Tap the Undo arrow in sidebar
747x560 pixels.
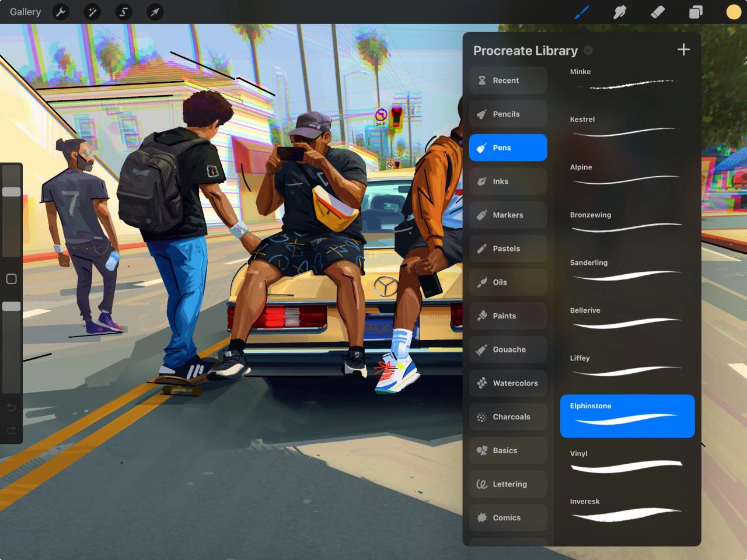[11, 407]
